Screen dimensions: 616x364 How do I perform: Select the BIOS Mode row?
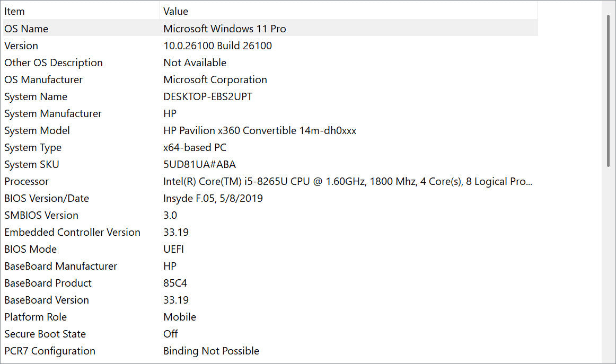pos(30,249)
